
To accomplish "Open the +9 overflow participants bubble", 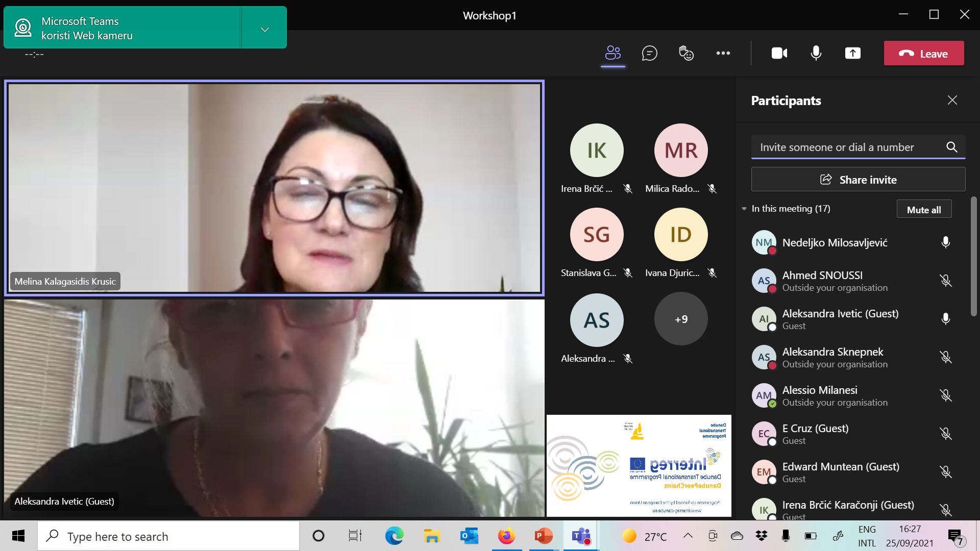I will point(681,319).
